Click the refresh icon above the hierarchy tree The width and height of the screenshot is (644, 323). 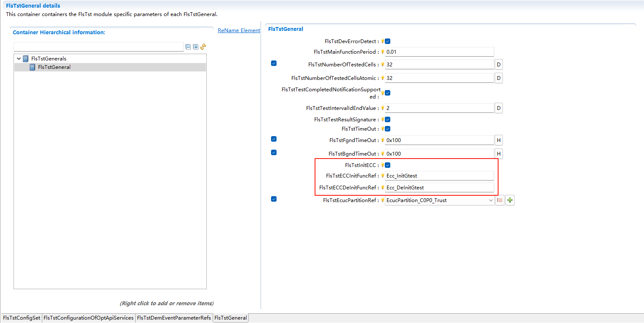point(203,47)
